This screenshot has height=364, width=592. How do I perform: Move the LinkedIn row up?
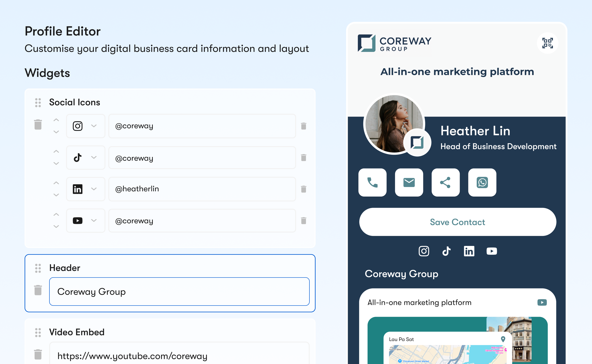pos(56,183)
